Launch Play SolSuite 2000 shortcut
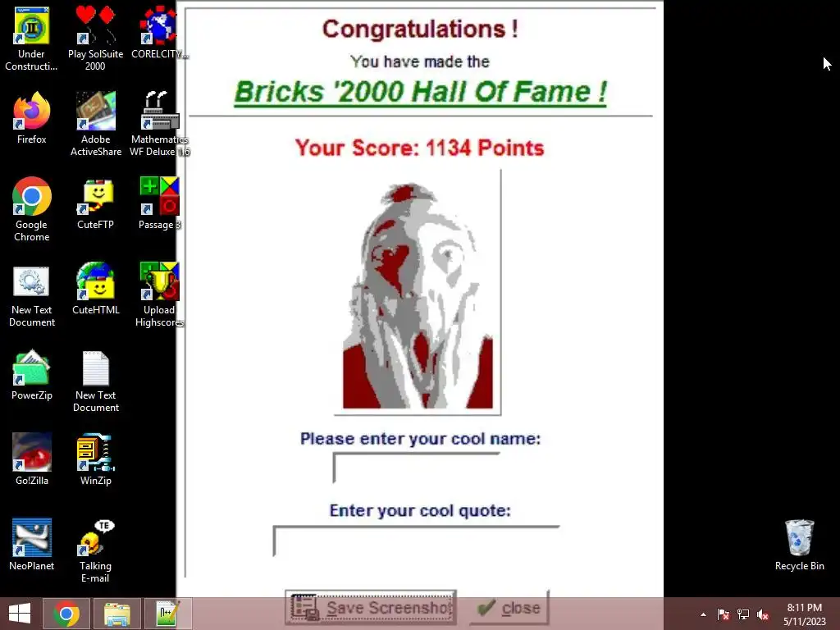The height and width of the screenshot is (630, 840). point(95,39)
